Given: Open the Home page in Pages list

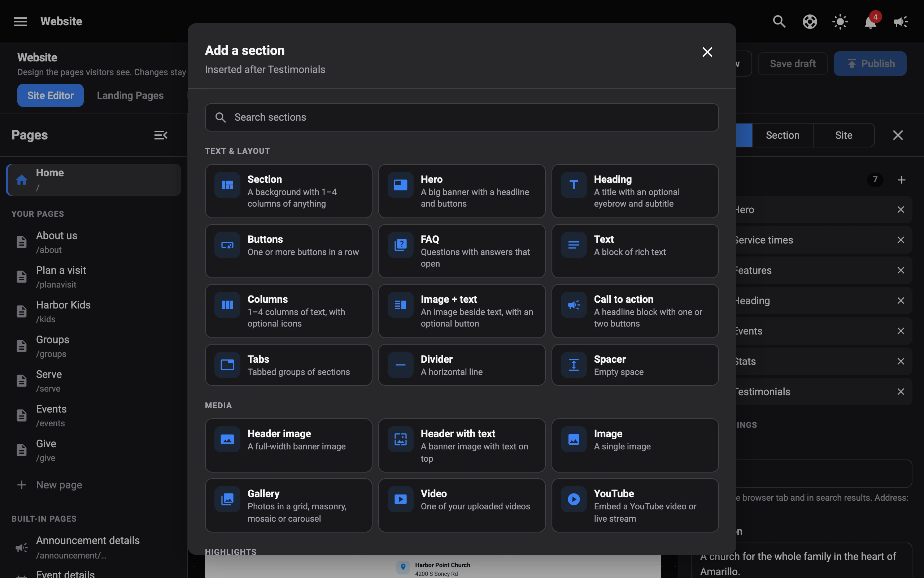Looking at the screenshot, I should [x=93, y=180].
